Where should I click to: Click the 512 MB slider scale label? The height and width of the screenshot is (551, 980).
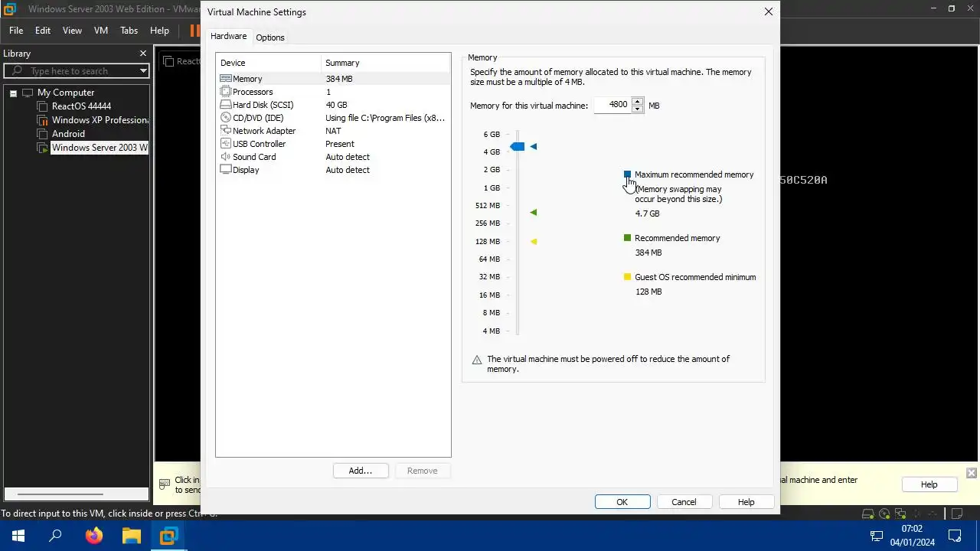[488, 206]
